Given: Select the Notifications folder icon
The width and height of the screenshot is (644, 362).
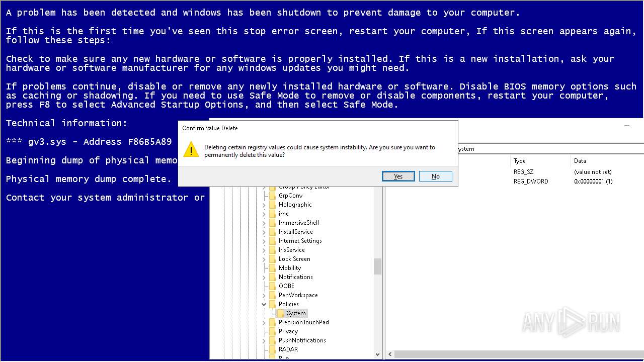Looking at the screenshot, I should 272,277.
